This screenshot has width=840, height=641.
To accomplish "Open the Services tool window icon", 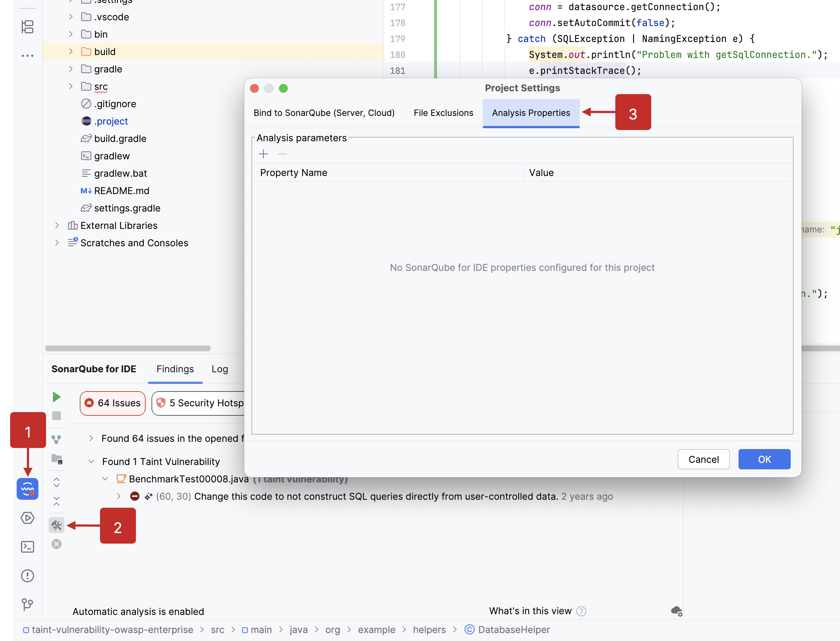I will tap(27, 519).
